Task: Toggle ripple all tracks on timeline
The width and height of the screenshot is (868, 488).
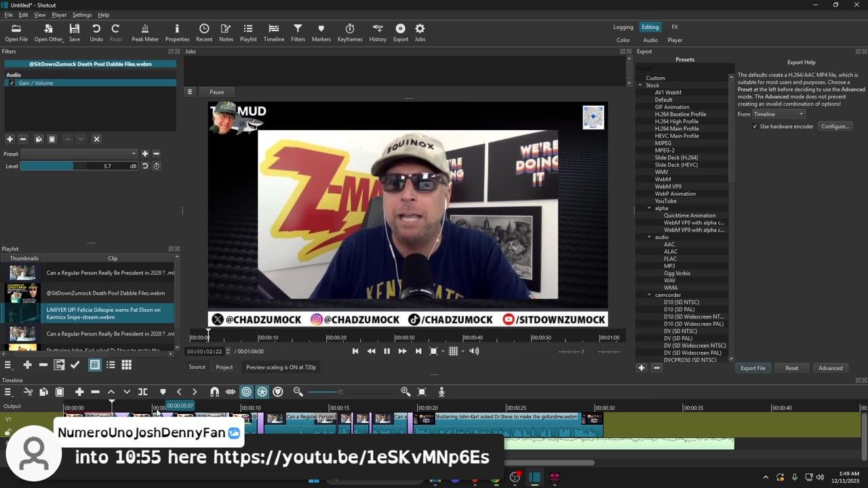Action: pyautogui.click(x=262, y=392)
